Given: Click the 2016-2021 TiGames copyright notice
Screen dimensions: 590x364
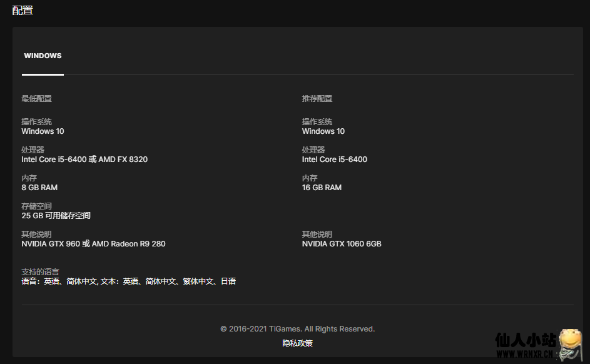Looking at the screenshot, I should point(297,329).
